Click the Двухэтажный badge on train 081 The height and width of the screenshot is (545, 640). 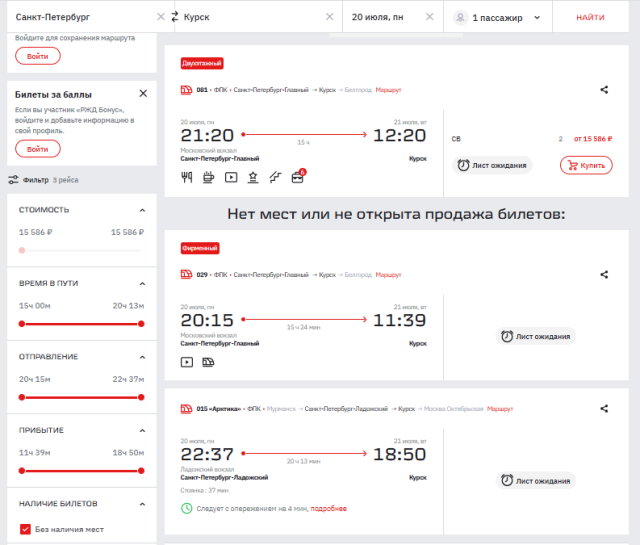[x=202, y=63]
